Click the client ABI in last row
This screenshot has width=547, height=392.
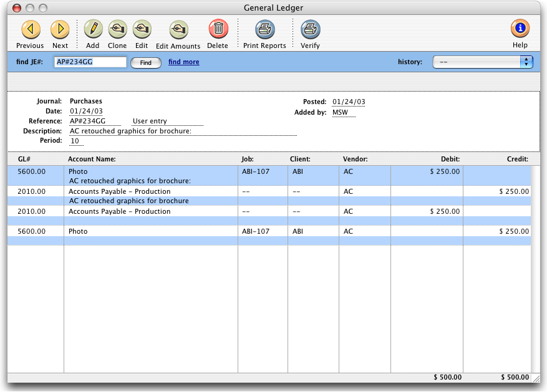298,231
